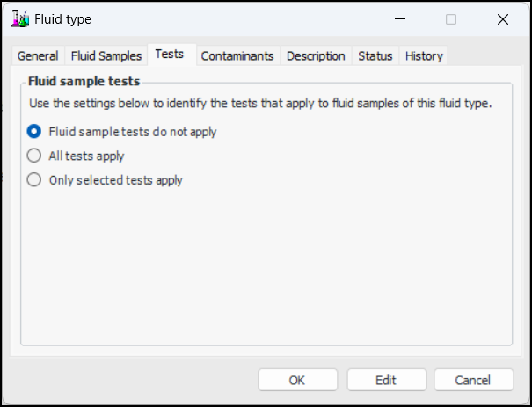This screenshot has width=532, height=407.
Task: Go to the Contaminants tab
Action: pyautogui.click(x=237, y=55)
